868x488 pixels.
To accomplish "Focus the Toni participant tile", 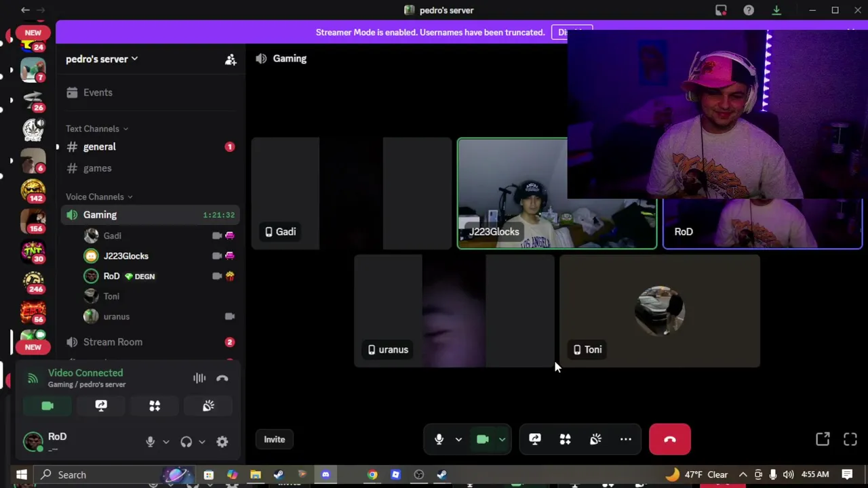I will tap(660, 311).
